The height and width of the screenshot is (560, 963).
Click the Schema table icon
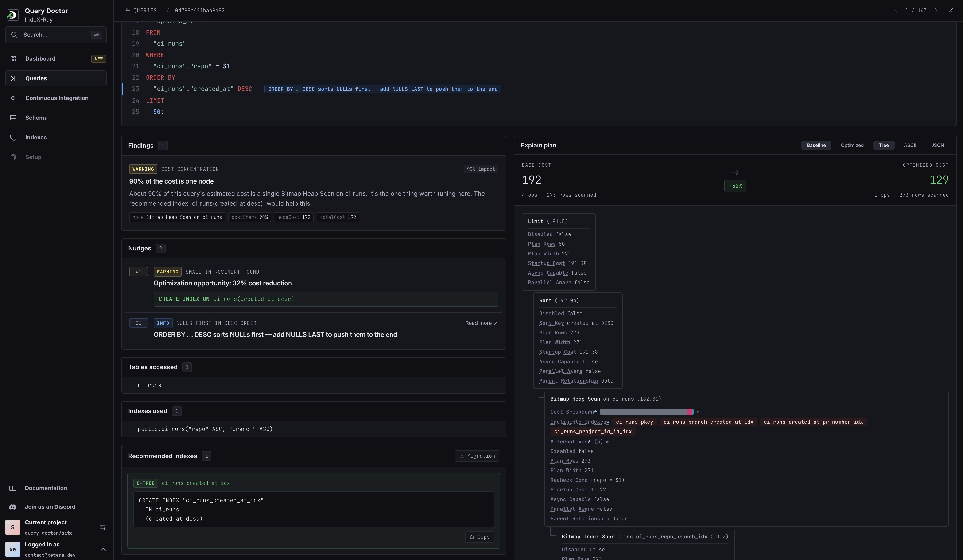point(13,118)
